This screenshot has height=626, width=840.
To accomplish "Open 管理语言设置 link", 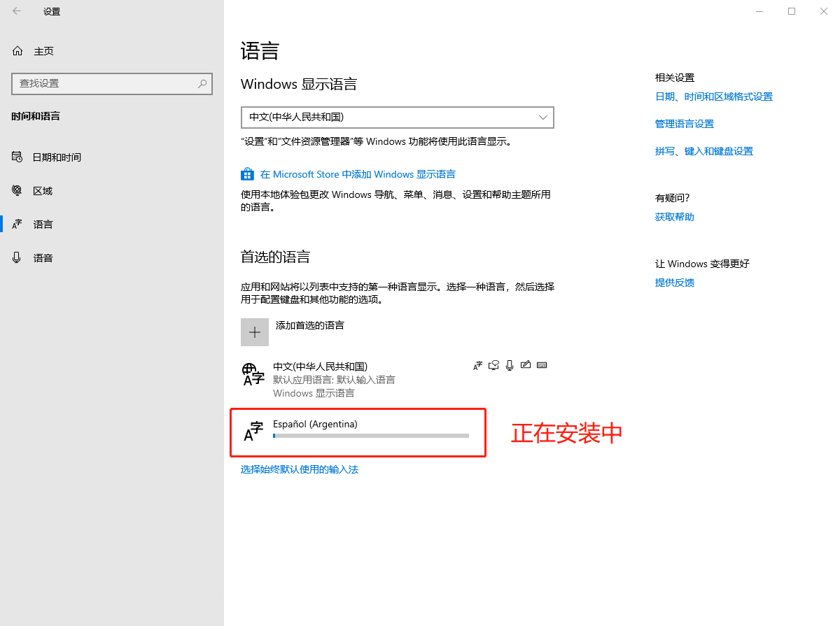I will tap(685, 124).
